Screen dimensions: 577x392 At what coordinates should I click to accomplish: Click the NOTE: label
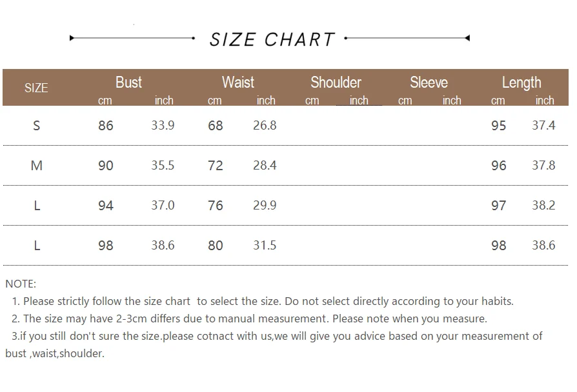coord(21,284)
